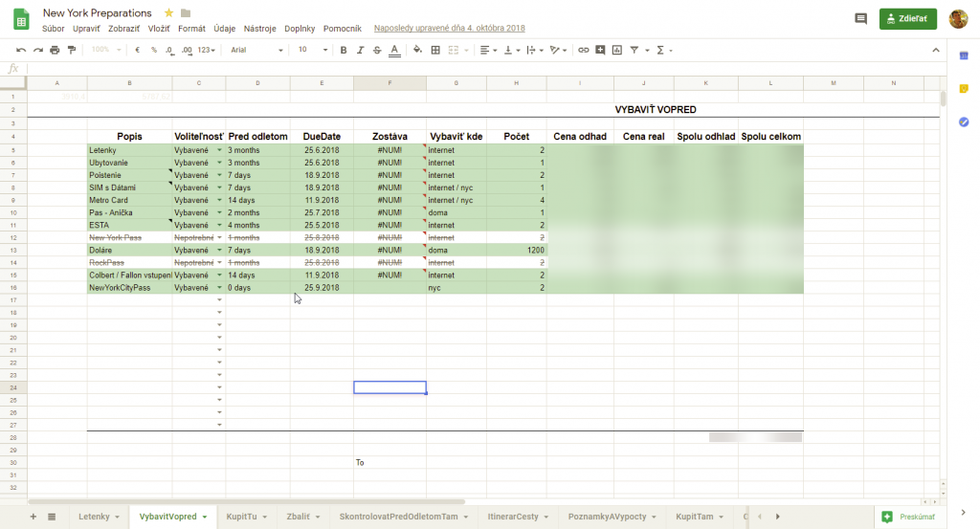Format as percent icon

coord(154,50)
